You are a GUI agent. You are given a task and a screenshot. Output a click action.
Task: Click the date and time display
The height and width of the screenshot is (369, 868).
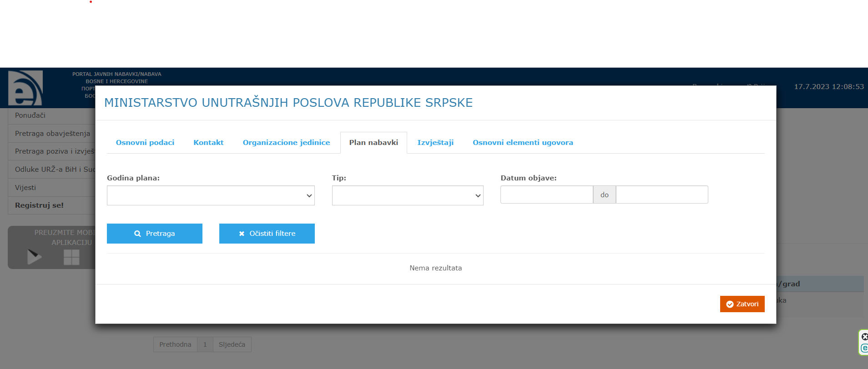[x=829, y=87]
